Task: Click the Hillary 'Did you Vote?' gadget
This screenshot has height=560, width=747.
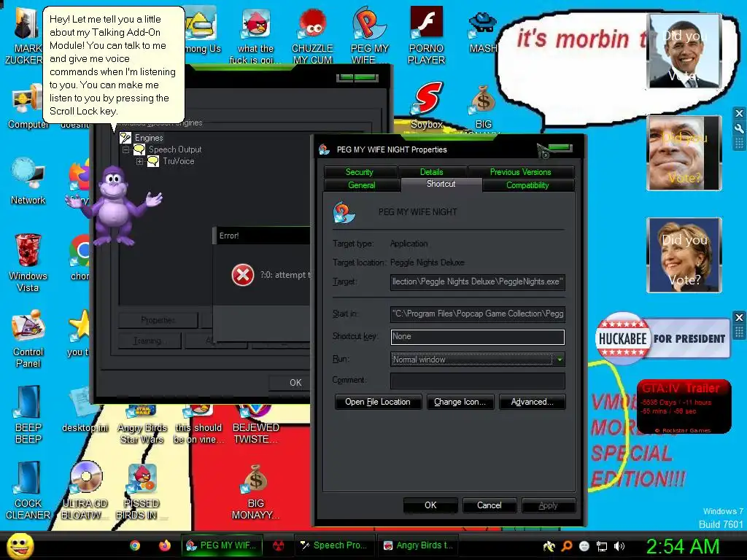Action: click(x=684, y=255)
